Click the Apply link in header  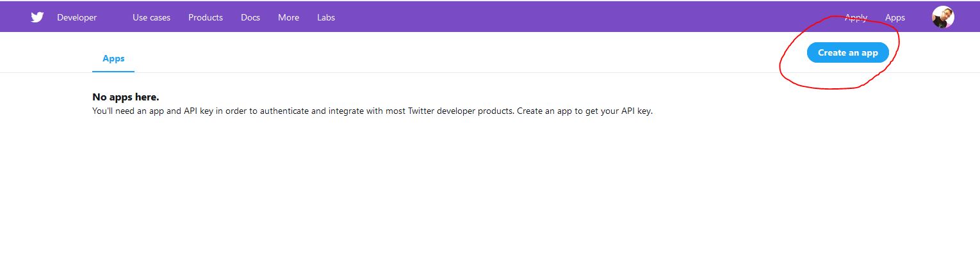click(856, 17)
